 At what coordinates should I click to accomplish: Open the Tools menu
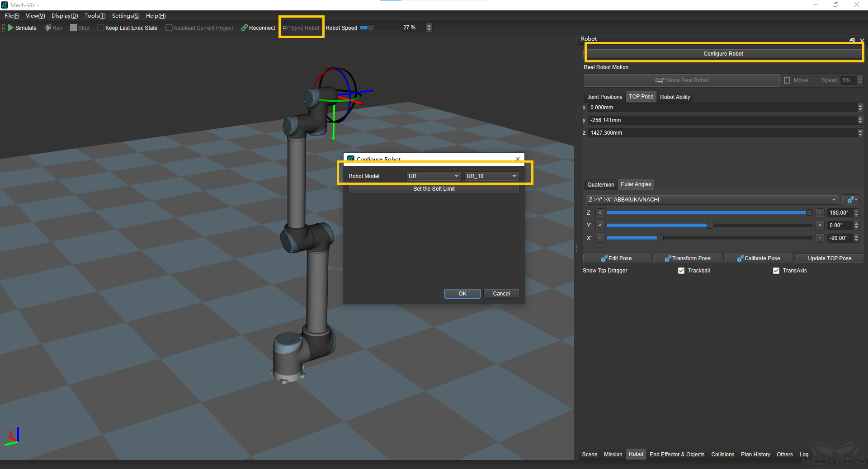coord(94,16)
